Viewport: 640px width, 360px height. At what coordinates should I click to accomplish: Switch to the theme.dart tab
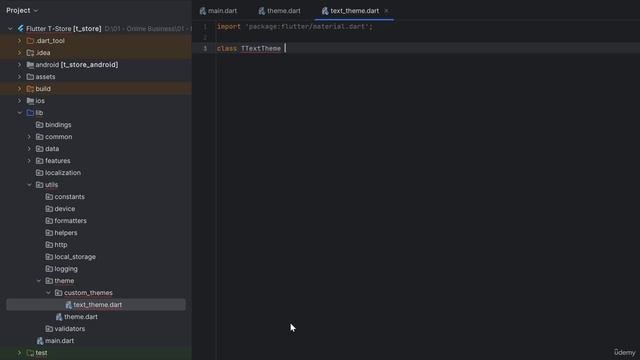(280, 11)
